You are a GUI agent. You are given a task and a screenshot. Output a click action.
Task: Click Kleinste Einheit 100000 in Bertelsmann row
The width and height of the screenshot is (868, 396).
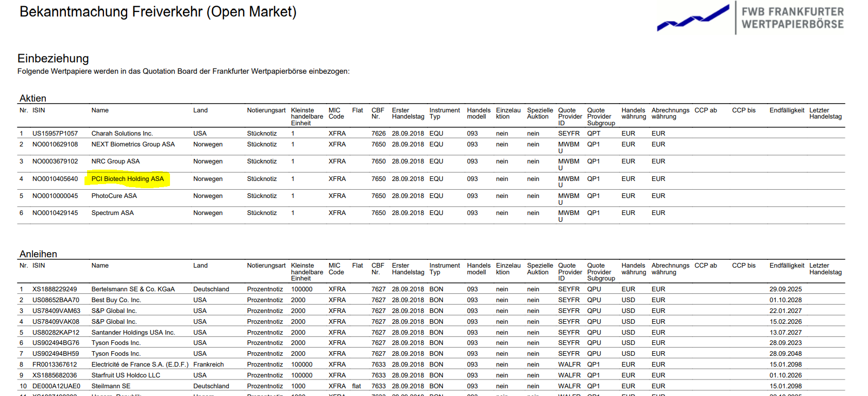[x=302, y=289]
